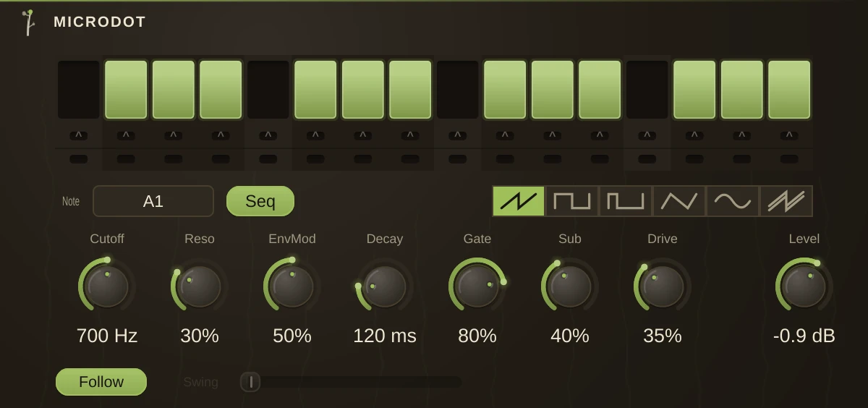
Task: Toggle the small pill switch below step 8
Action: tap(410, 159)
